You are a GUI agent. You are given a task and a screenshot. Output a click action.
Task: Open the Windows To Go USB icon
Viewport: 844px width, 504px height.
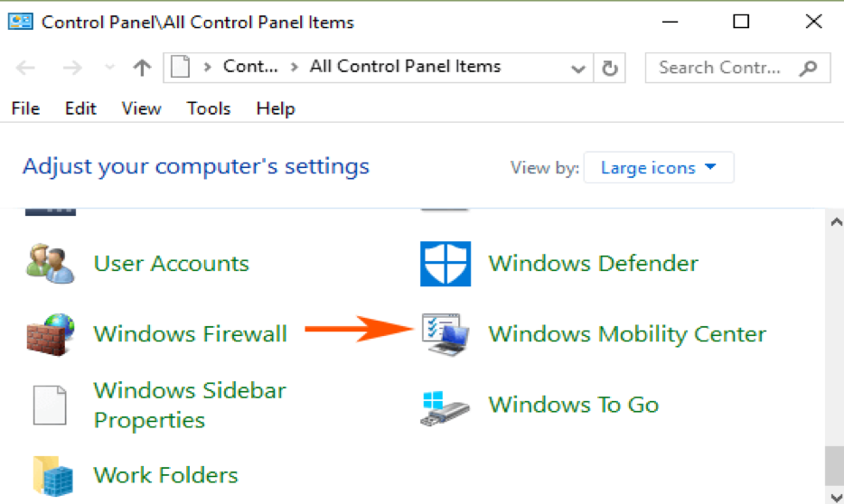(445, 405)
